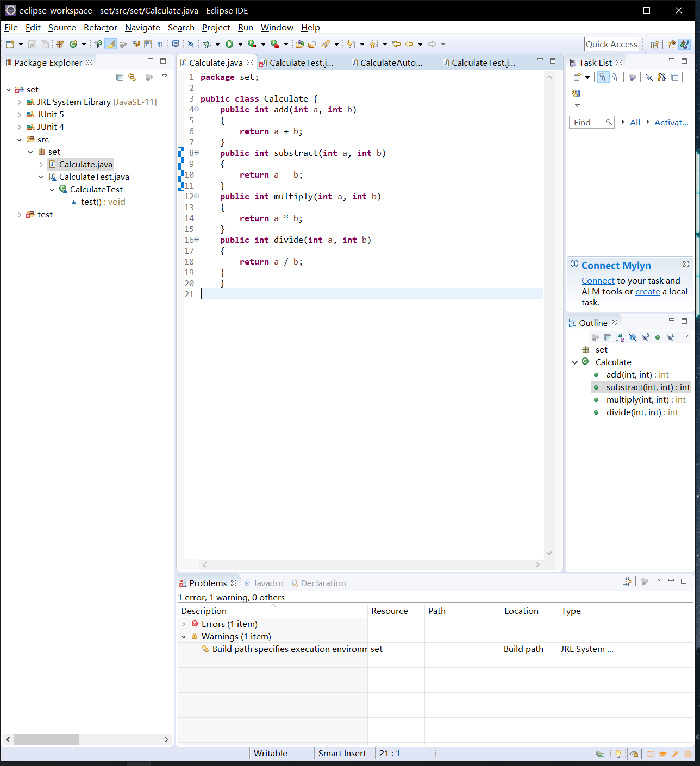Click the New Java Package icon

(x=60, y=44)
